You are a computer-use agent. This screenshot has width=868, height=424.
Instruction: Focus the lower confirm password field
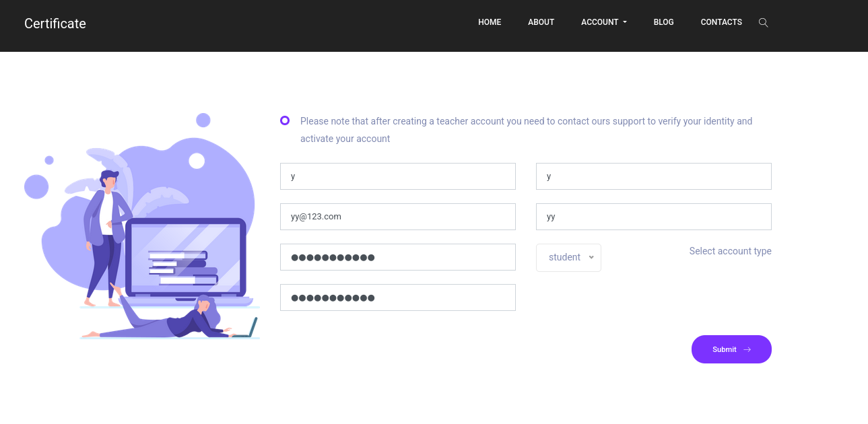pos(397,297)
